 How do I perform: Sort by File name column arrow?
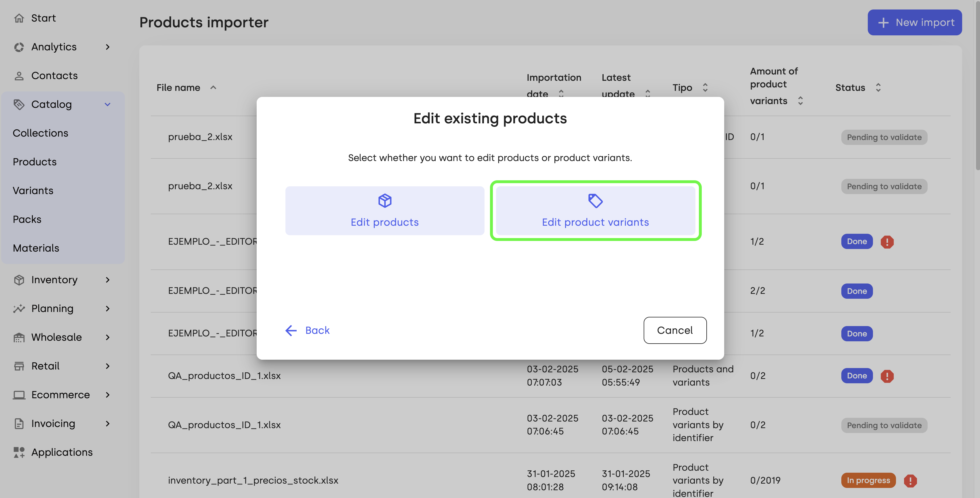(213, 87)
